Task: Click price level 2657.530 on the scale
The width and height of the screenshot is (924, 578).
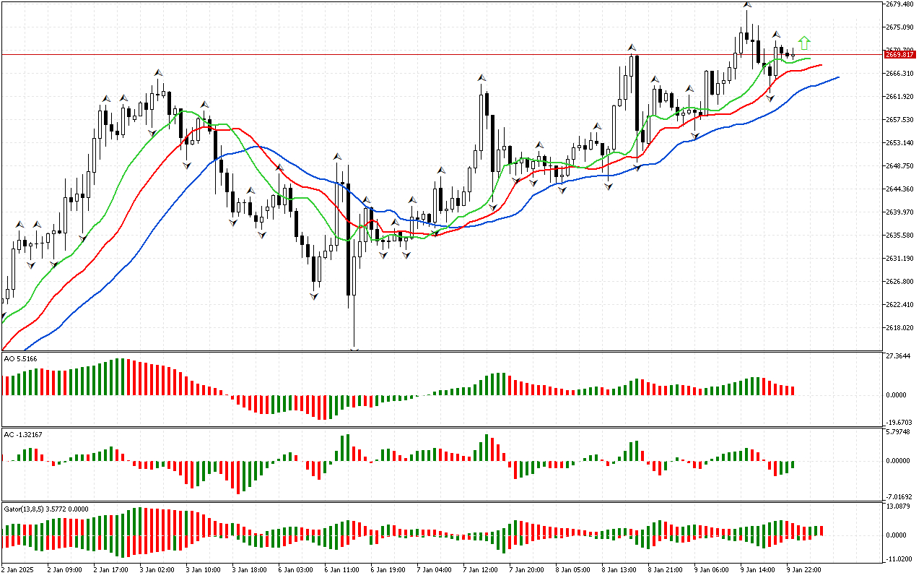Action: tap(899, 120)
